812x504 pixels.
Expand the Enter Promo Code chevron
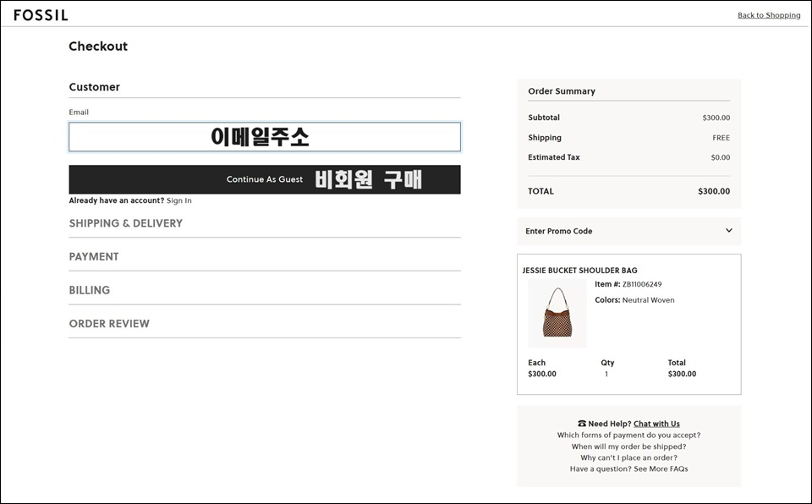coord(728,231)
